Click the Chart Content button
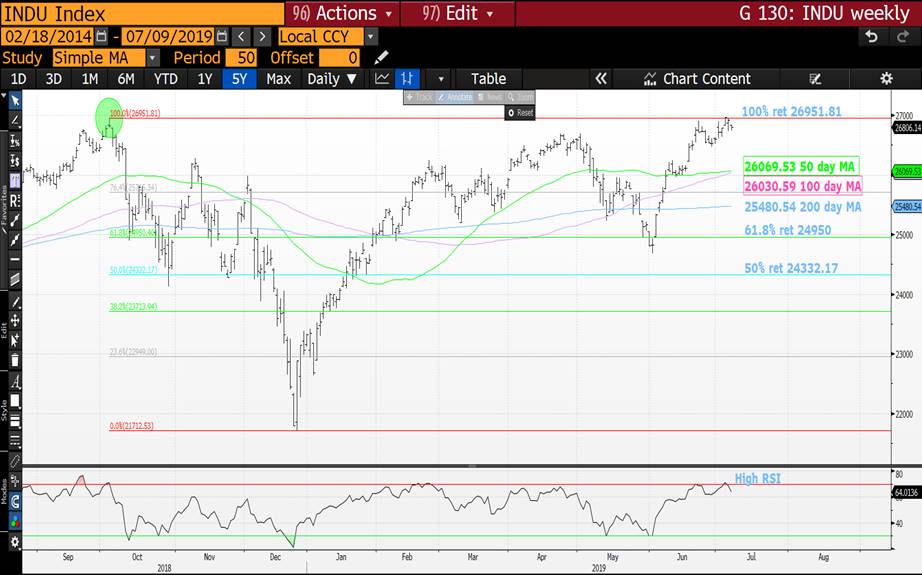 click(x=696, y=79)
